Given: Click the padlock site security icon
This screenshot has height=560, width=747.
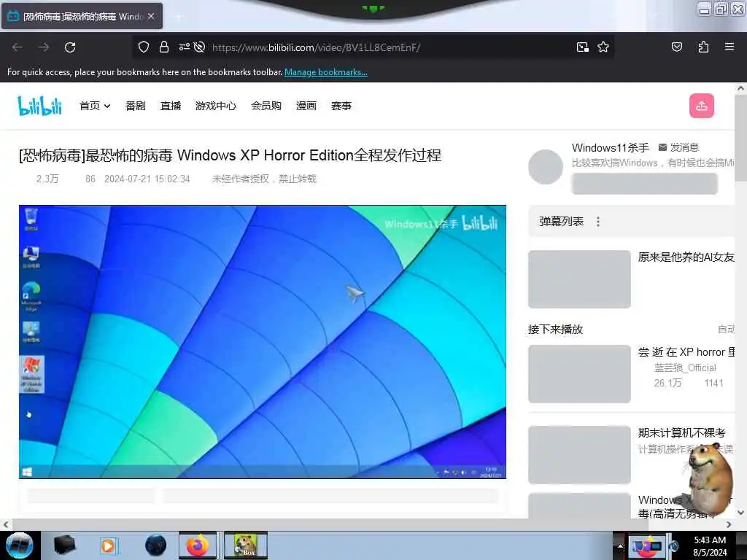Looking at the screenshot, I should click(x=164, y=47).
